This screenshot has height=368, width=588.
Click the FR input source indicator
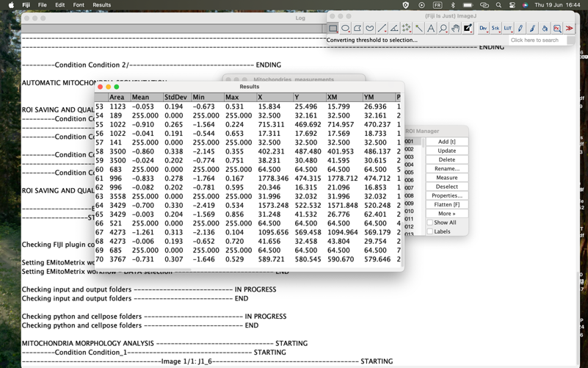(438, 5)
